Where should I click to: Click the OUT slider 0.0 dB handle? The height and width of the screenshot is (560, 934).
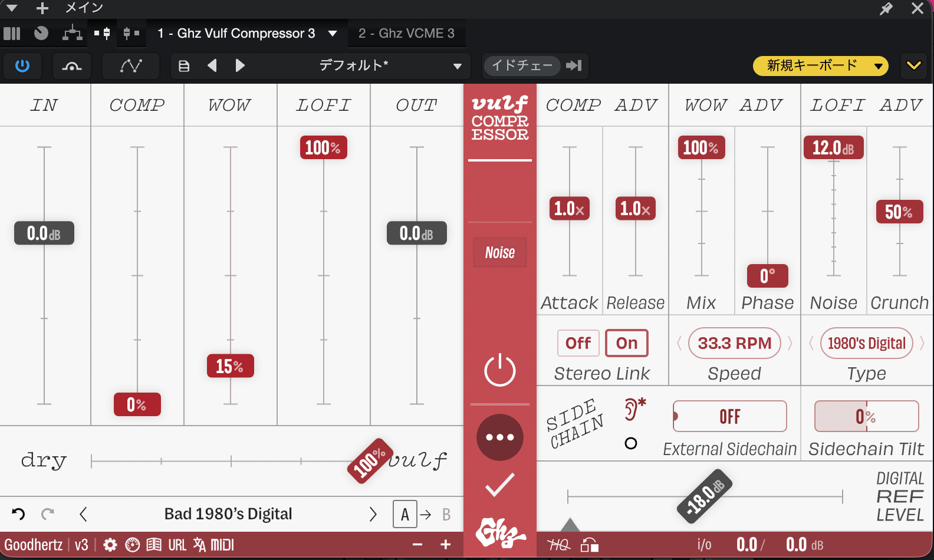coord(417,233)
